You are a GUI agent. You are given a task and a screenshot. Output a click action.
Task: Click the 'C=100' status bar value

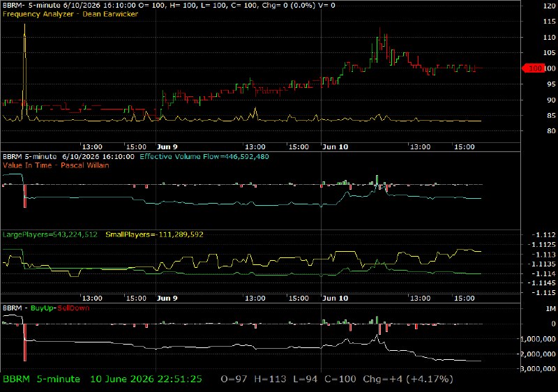340,379
